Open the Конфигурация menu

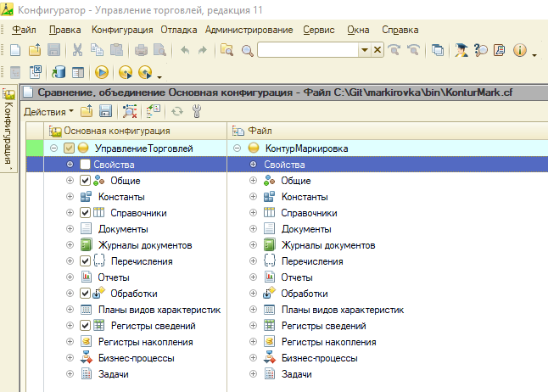(122, 30)
